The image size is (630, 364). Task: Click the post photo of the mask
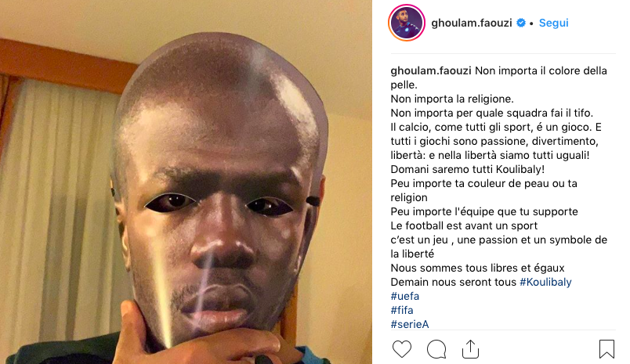point(186,182)
